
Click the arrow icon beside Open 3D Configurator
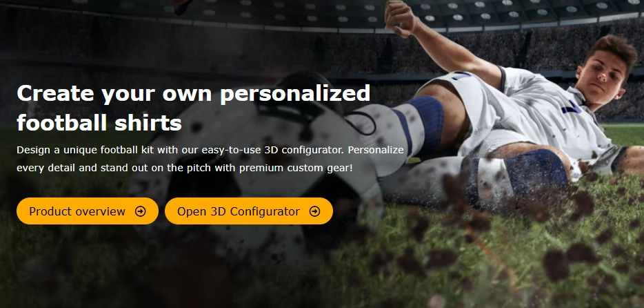(314, 211)
